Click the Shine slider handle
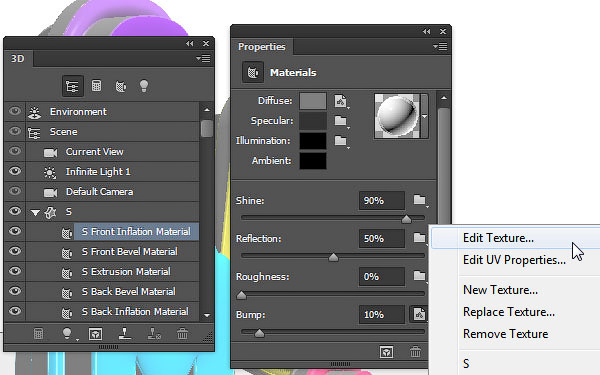This screenshot has height=375, width=600. click(x=406, y=219)
